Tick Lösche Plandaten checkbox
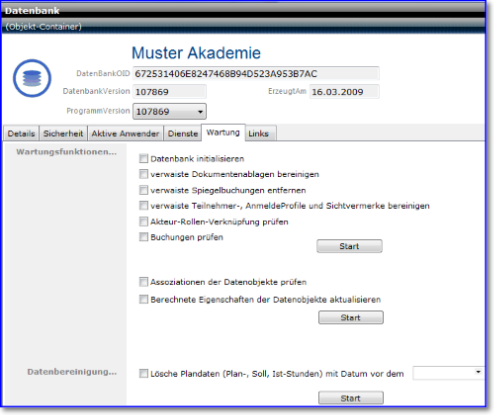494x415 pixels. pyautogui.click(x=143, y=374)
